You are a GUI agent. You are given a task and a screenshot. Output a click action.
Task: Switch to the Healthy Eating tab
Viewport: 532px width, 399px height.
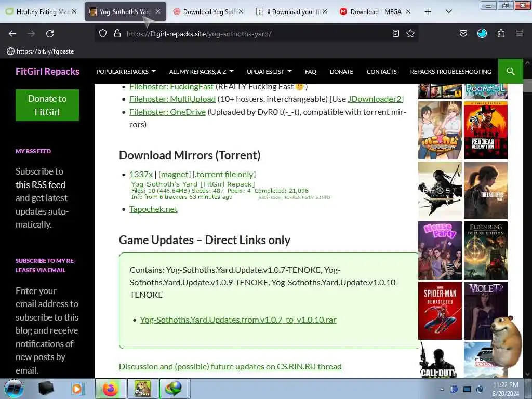tap(42, 12)
